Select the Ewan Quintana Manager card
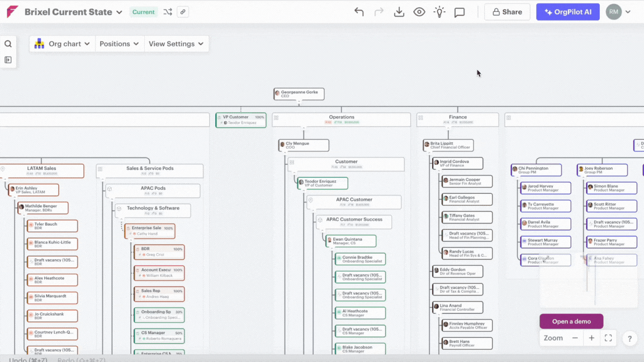 click(351, 241)
